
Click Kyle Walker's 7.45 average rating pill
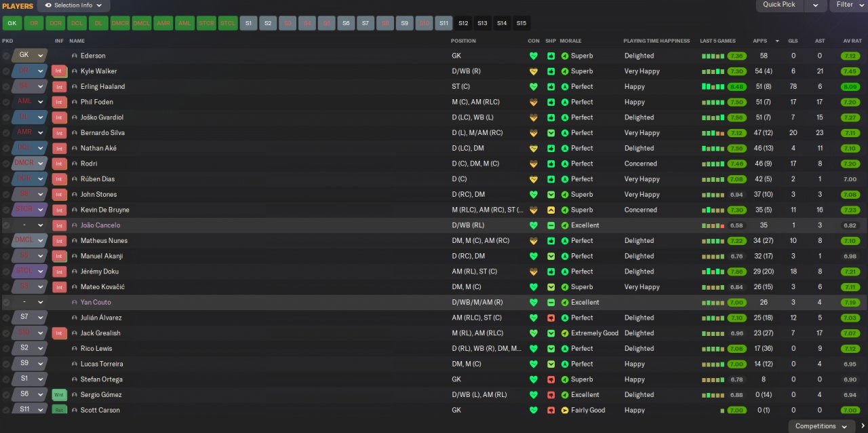click(x=850, y=71)
